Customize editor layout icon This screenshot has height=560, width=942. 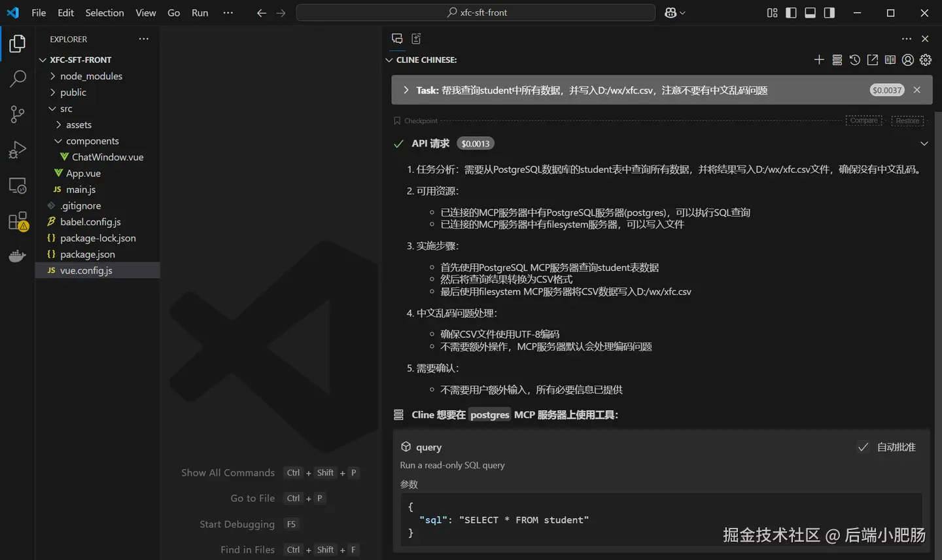point(772,12)
